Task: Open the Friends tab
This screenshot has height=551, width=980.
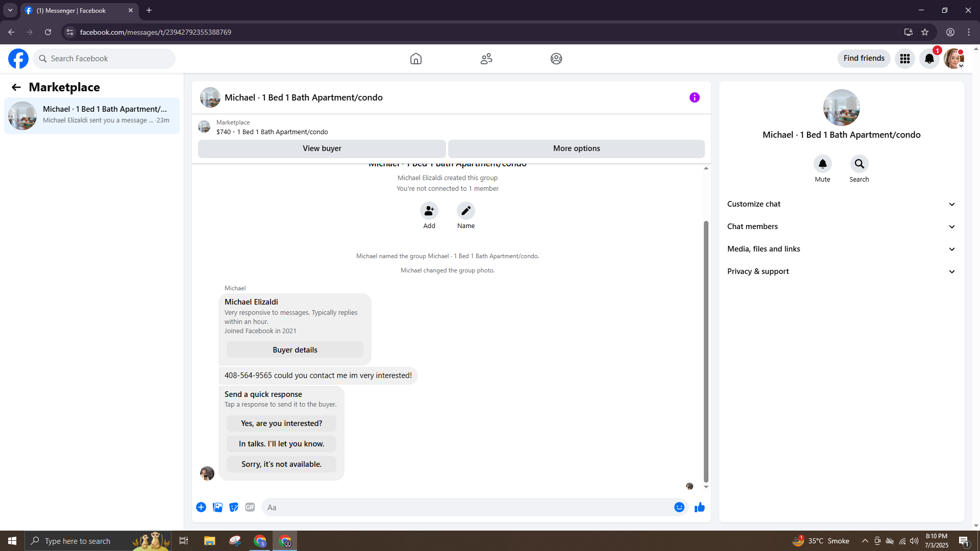Action: click(486, 59)
